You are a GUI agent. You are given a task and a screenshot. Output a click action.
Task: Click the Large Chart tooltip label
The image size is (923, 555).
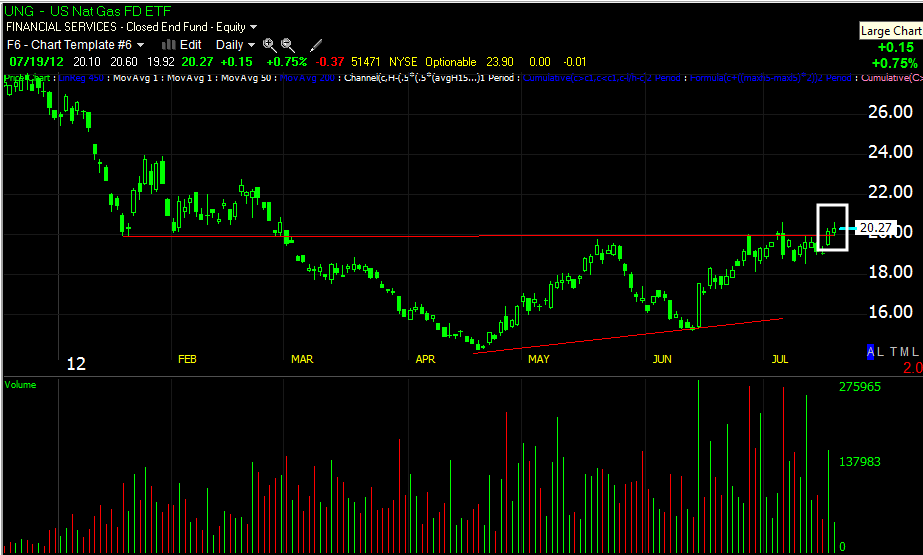[891, 31]
